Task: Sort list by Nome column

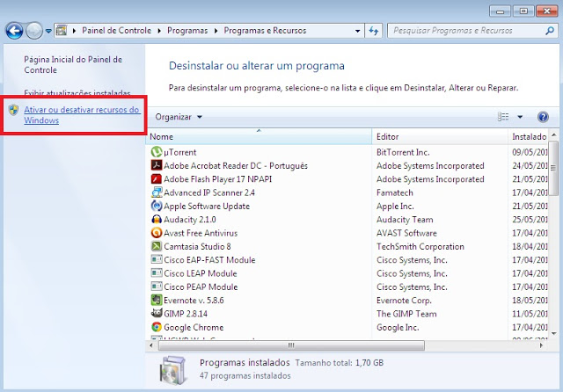Action: point(259,136)
